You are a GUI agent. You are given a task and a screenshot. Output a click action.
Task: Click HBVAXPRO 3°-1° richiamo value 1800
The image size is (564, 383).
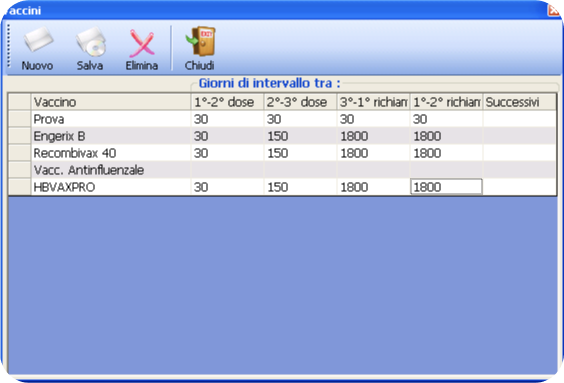[373, 187]
